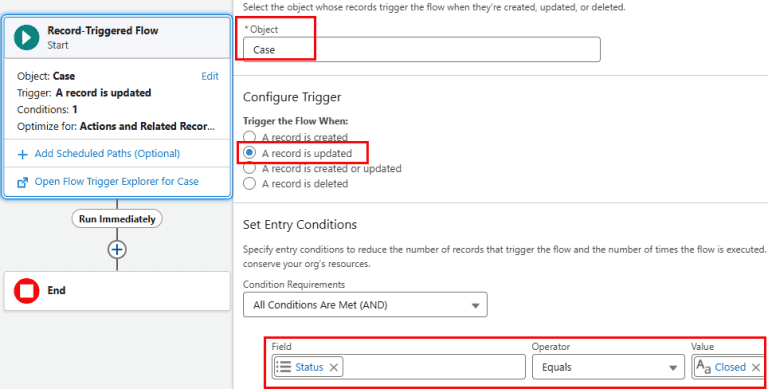
Task: Click 'Optimize for: Actions and Related Recor...' text
Action: pyautogui.click(x=116, y=126)
